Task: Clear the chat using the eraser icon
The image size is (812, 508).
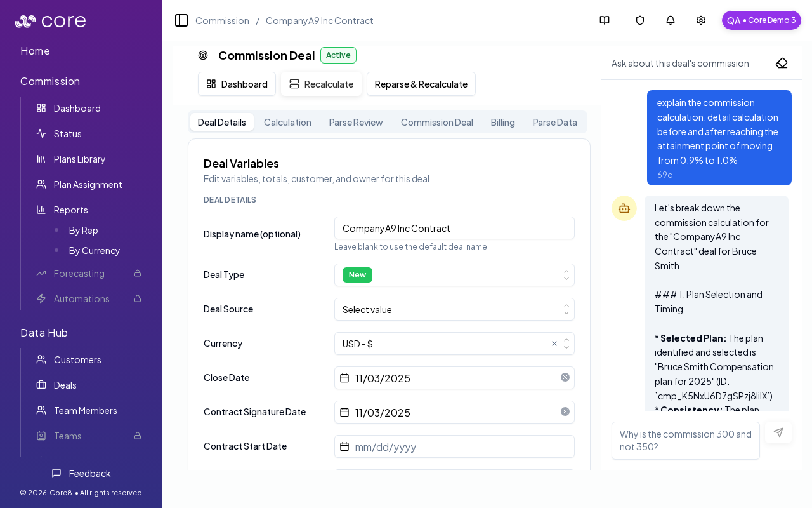Action: [781, 63]
